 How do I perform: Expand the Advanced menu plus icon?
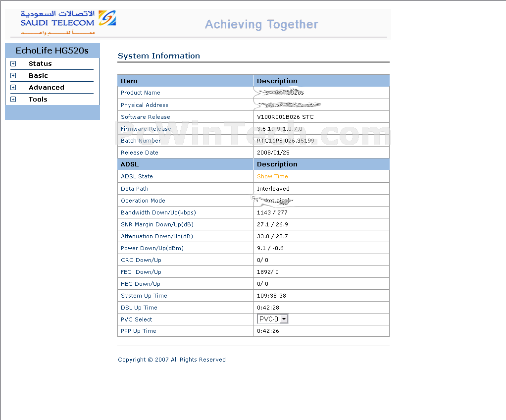coord(13,88)
